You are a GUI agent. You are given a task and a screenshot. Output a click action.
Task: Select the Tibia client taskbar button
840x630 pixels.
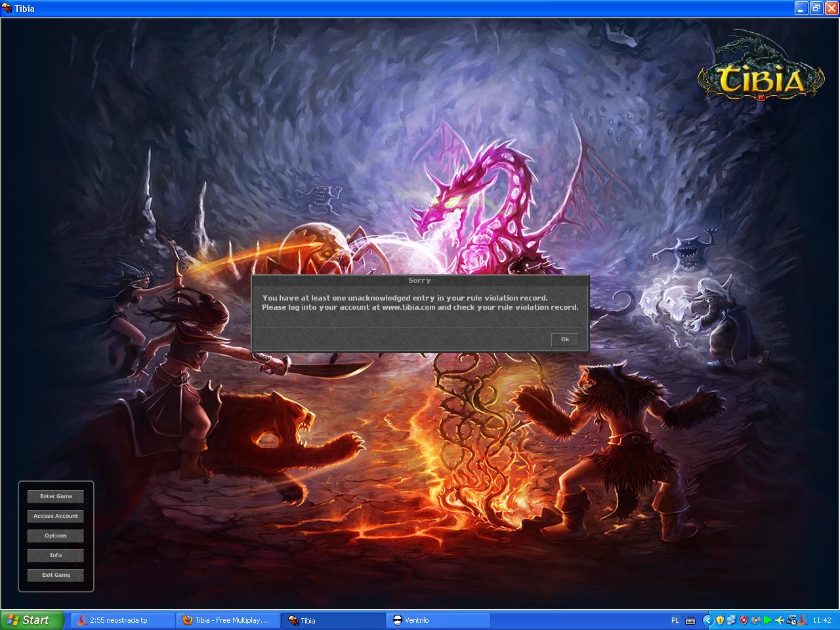coord(333,620)
